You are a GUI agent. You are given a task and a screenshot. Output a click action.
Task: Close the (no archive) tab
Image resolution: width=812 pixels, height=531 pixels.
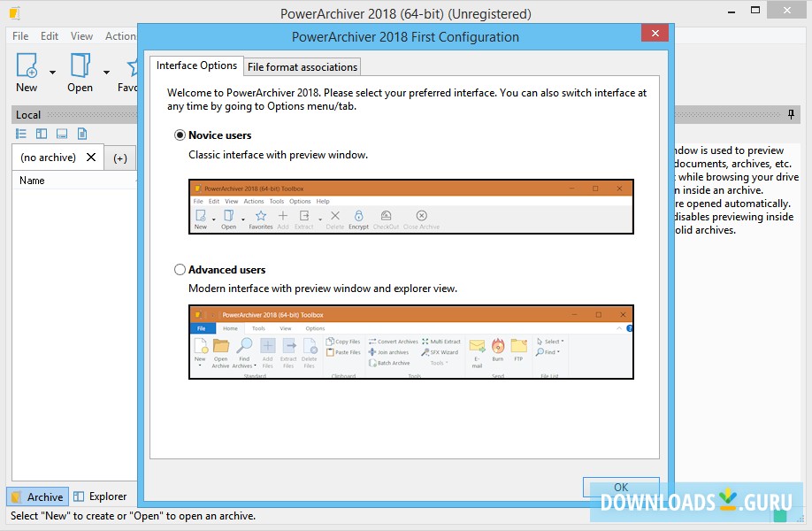pyautogui.click(x=90, y=157)
